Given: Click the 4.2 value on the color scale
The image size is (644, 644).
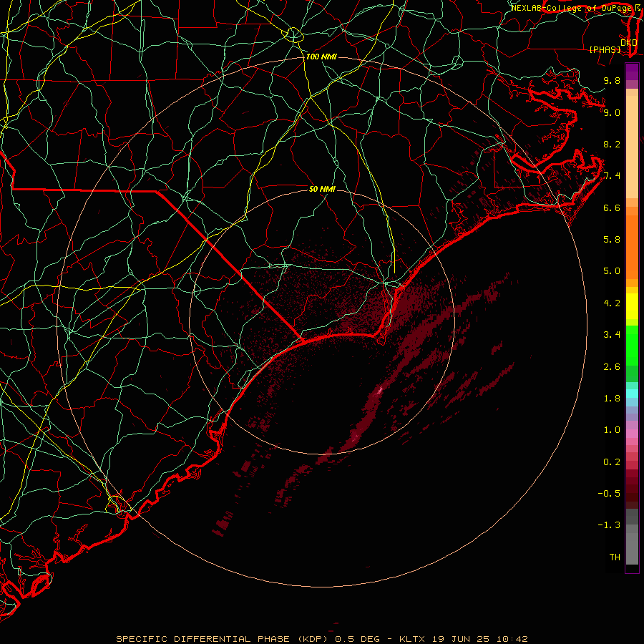Looking at the screenshot, I should point(612,303).
